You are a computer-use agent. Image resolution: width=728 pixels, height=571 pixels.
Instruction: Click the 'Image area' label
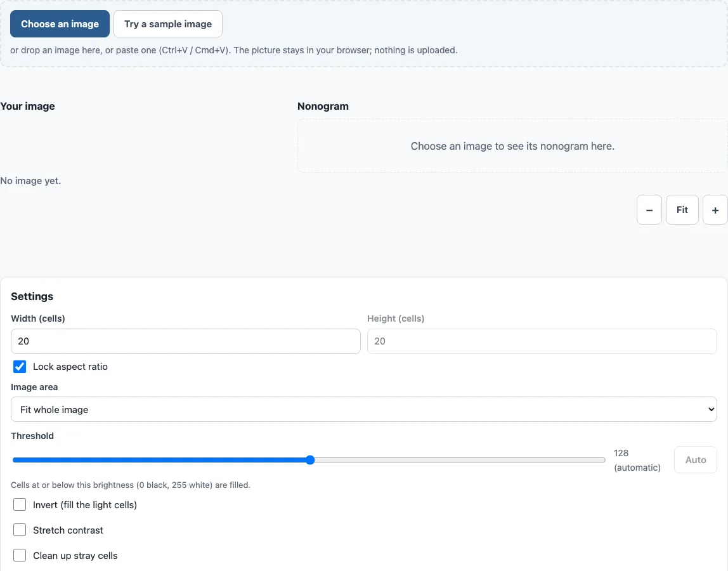click(34, 387)
